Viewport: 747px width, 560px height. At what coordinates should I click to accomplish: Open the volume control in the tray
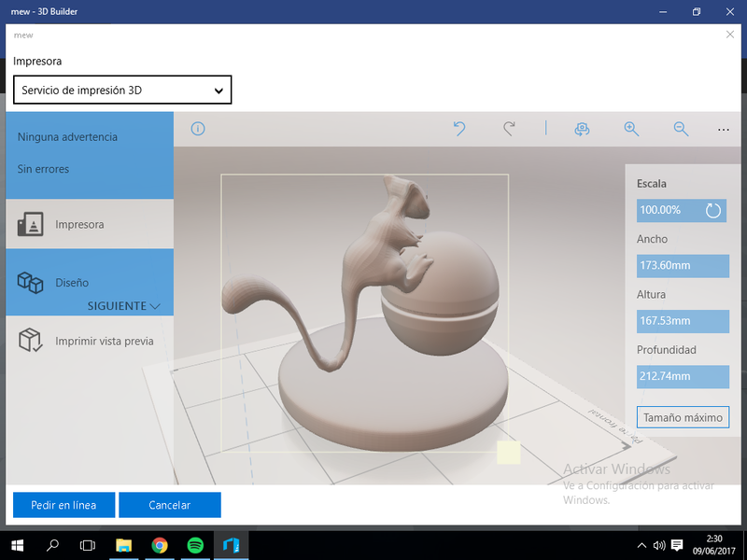click(659, 546)
